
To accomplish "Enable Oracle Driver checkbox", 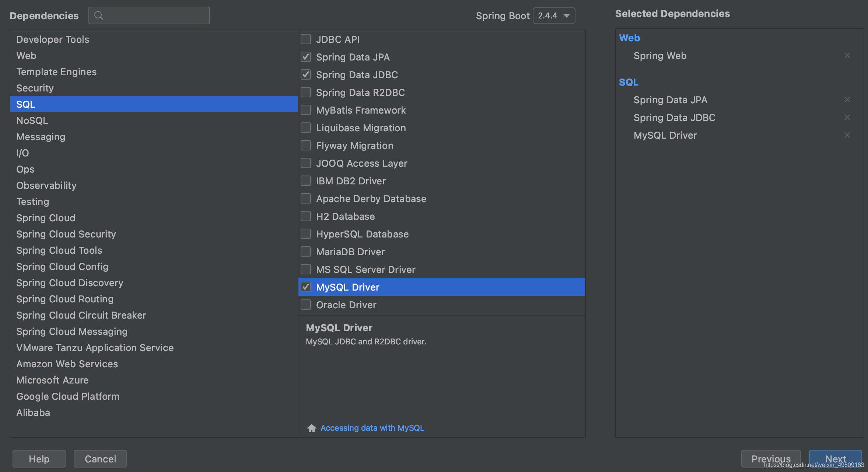I will (306, 305).
